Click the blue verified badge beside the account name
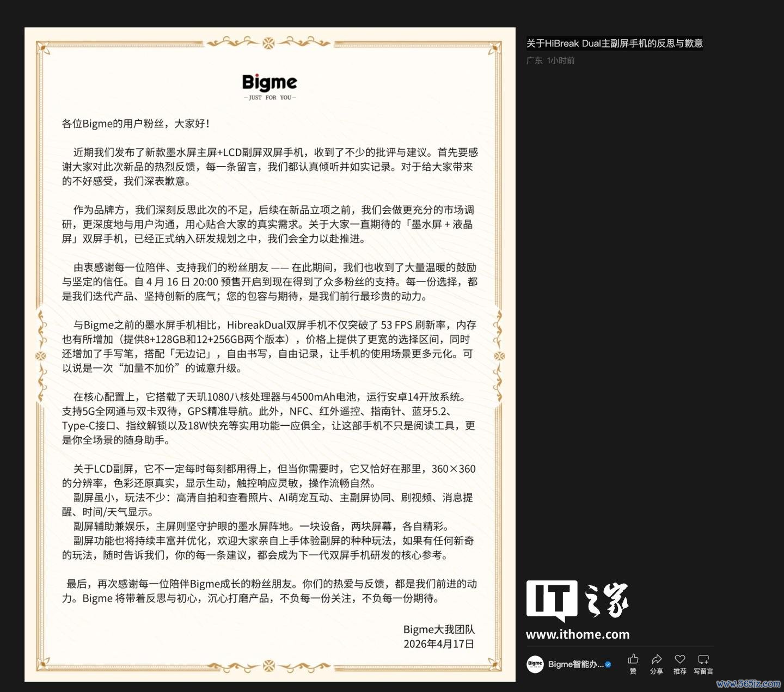Screen dimensions: 784x692 coord(608,664)
